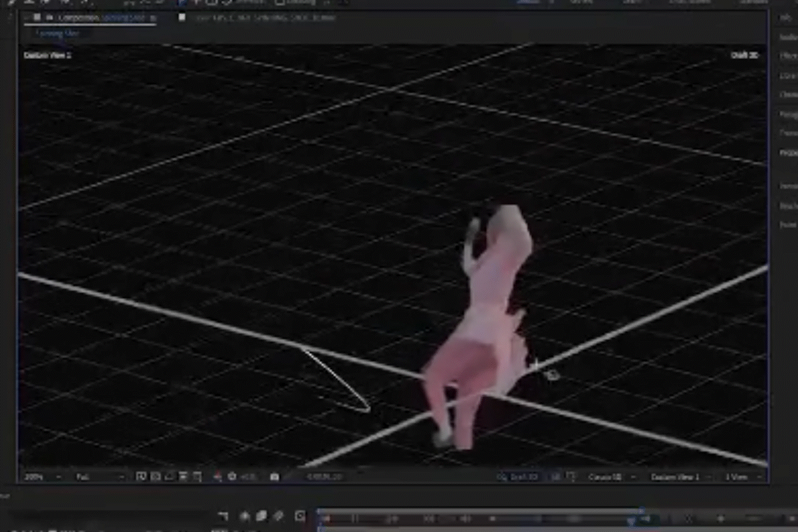798x532 pixels.
Task: Open the magnification ratio dropdown
Action: pos(60,476)
